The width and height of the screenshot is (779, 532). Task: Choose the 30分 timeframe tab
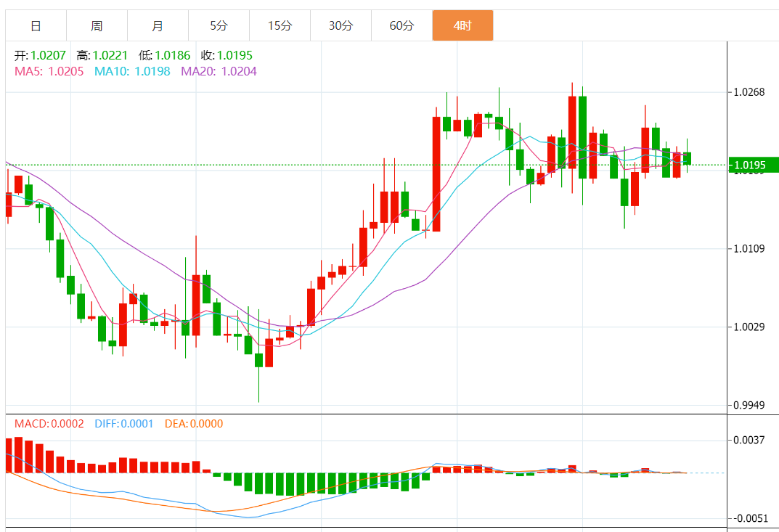pos(341,25)
